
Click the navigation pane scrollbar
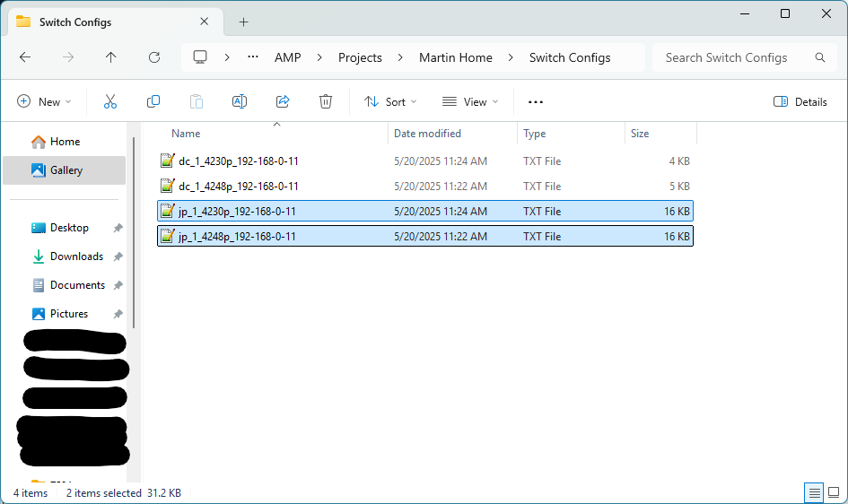click(x=133, y=232)
